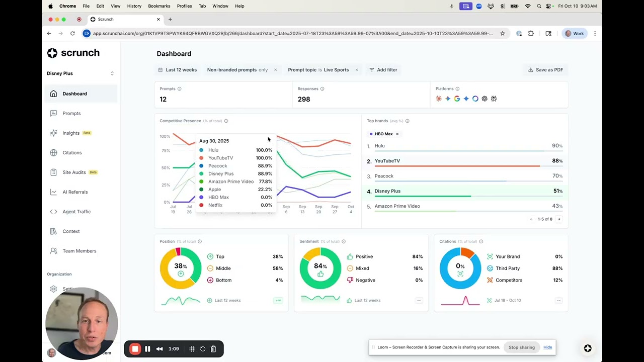Open the Bookmarks menu

click(159, 6)
